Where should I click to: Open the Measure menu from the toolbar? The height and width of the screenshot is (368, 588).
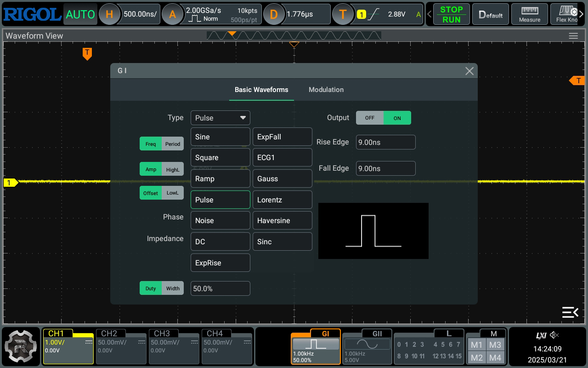click(529, 14)
